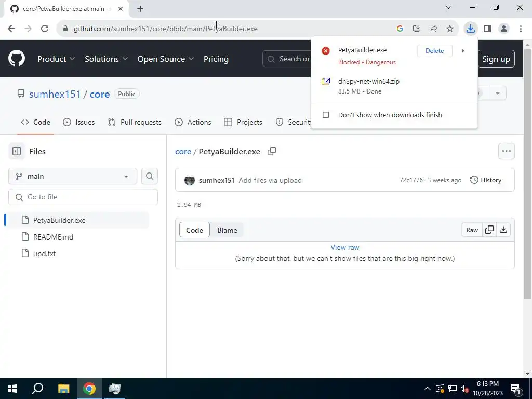Bookmark this page with the star icon

pos(450,29)
